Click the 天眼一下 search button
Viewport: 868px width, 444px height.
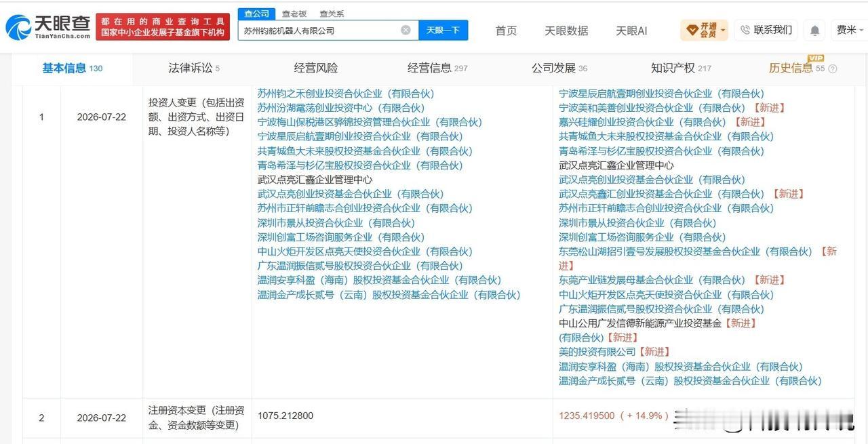point(443,30)
